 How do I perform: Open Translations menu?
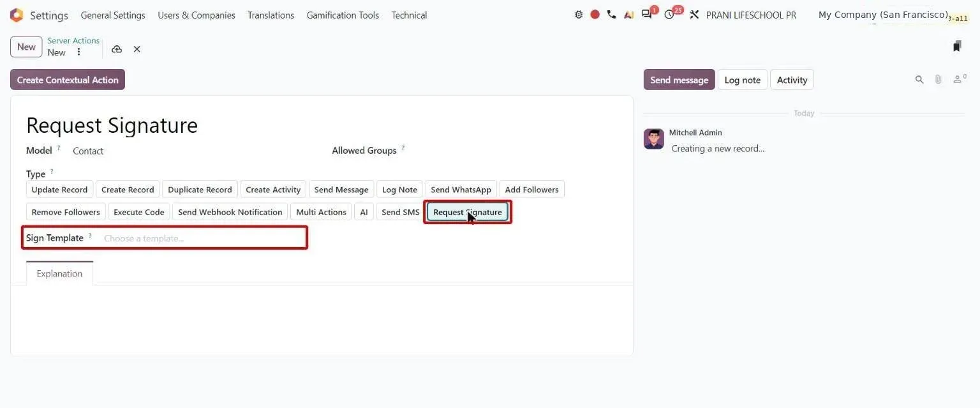coord(271,15)
